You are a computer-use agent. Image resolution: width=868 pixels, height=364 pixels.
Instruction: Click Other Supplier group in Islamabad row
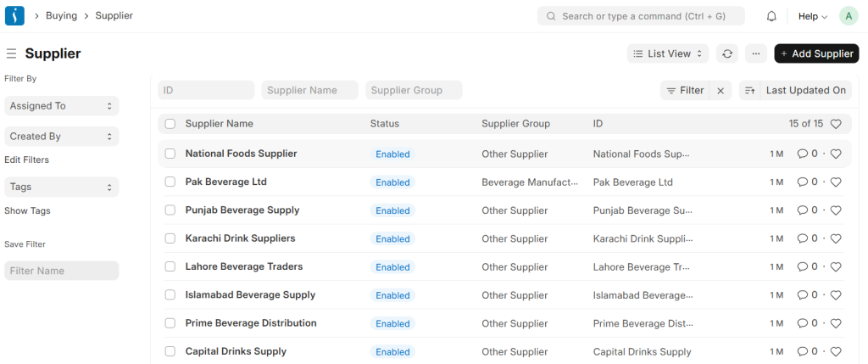pos(515,295)
